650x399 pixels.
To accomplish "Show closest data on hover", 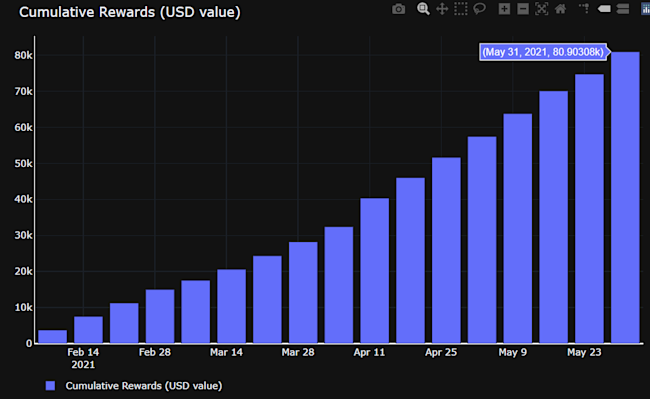I will pos(604,9).
